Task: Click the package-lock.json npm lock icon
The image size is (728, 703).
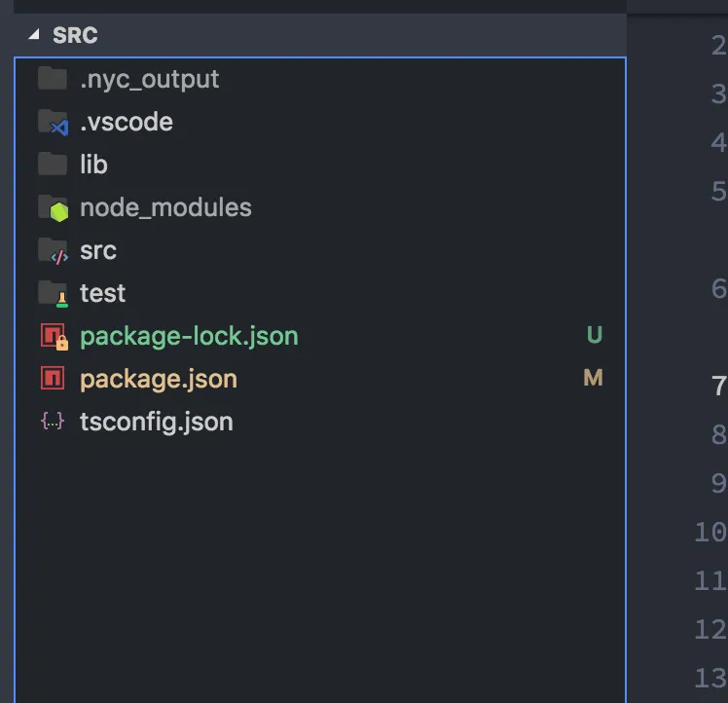Action: click(x=53, y=337)
